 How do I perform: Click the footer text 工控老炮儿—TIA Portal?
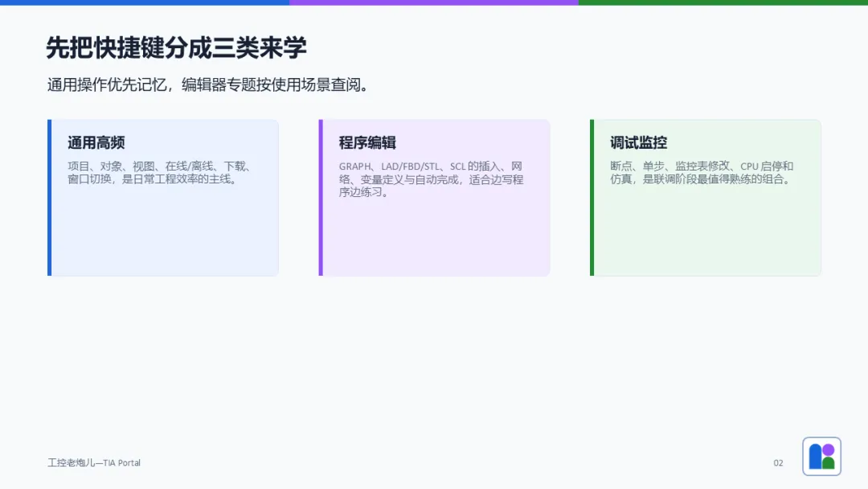point(94,463)
